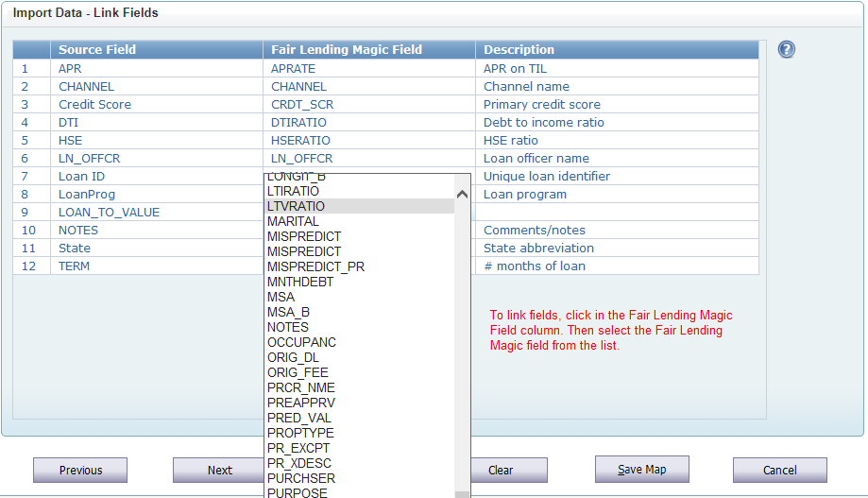This screenshot has height=498, width=868.
Task: Click the 'Unique loan identifier' description
Action: pos(617,176)
